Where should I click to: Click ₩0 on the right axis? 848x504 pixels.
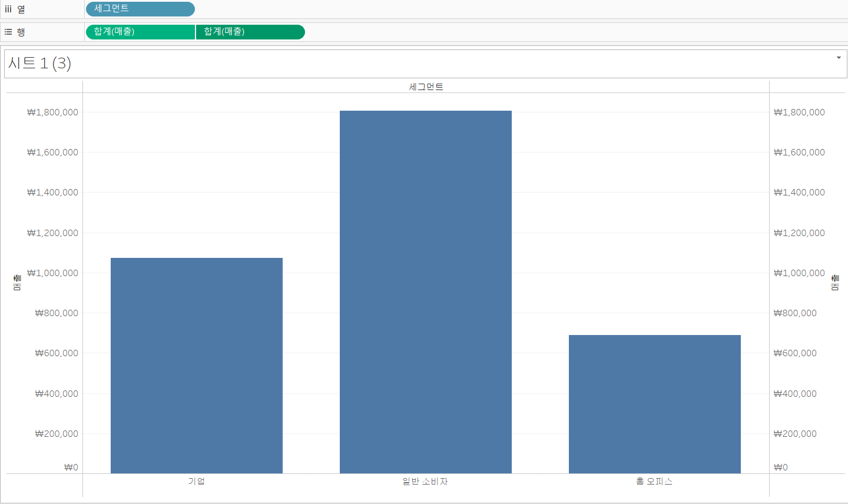[780, 467]
